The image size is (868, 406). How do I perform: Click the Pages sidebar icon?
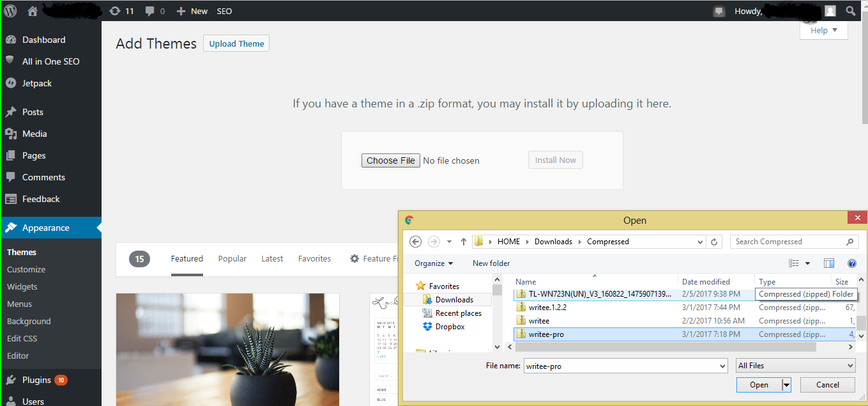tap(11, 155)
